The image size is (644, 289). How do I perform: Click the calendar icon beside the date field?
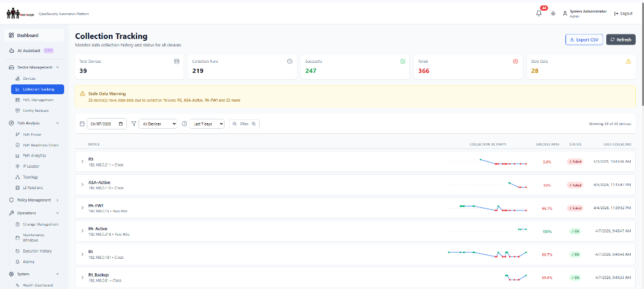[82, 124]
